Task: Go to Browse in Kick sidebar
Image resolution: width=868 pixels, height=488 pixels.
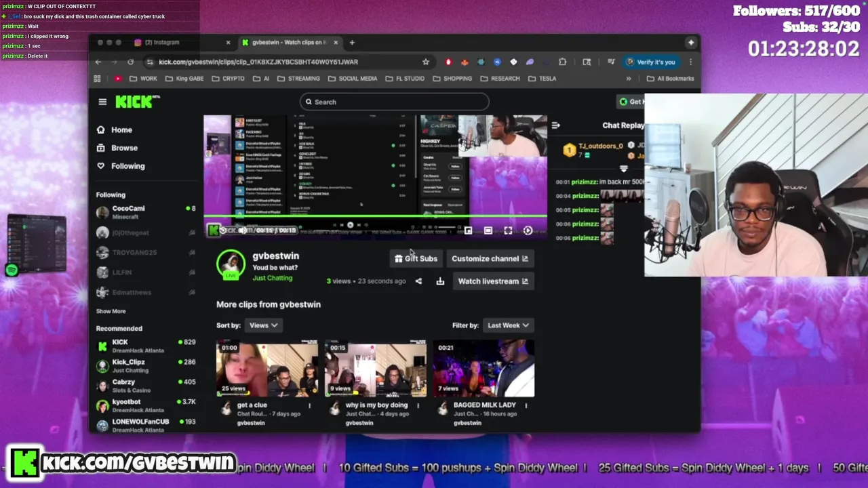Action: point(117,148)
